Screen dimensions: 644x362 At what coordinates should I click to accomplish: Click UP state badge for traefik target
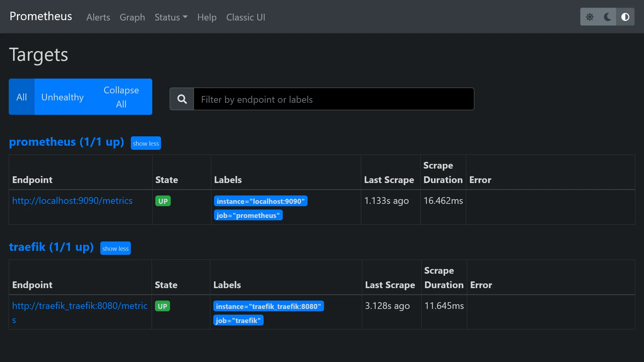(x=162, y=306)
